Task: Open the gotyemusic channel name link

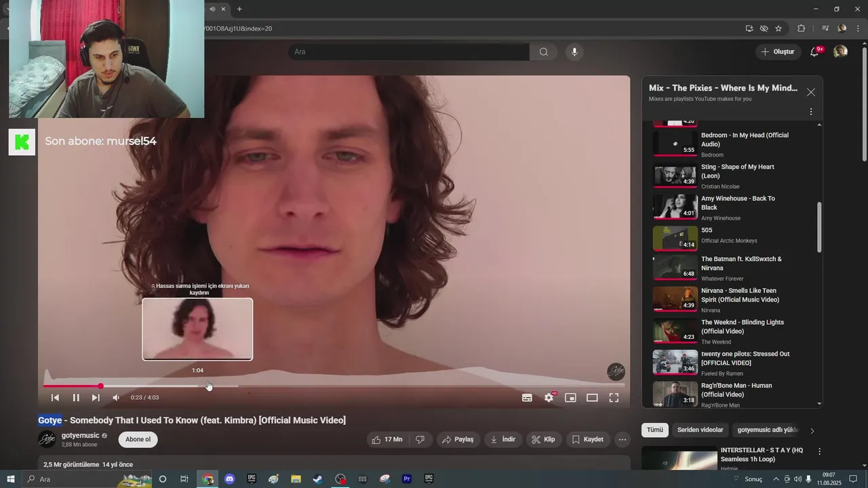Action: coord(80,435)
